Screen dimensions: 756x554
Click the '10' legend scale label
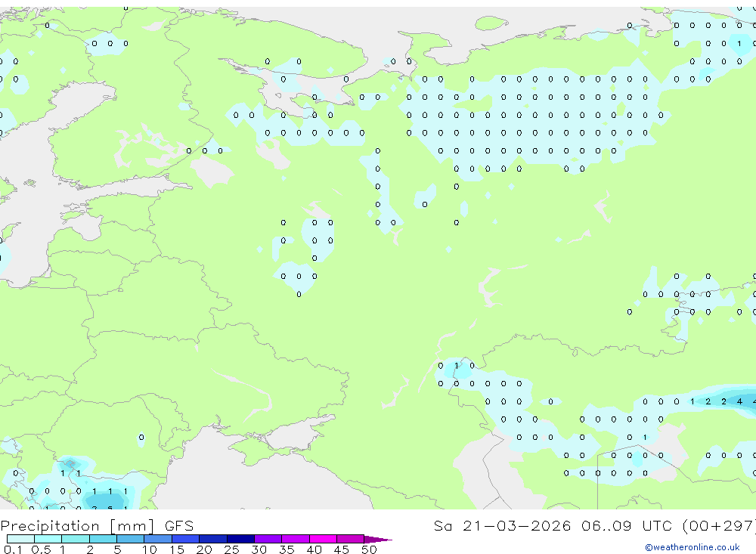click(150, 549)
